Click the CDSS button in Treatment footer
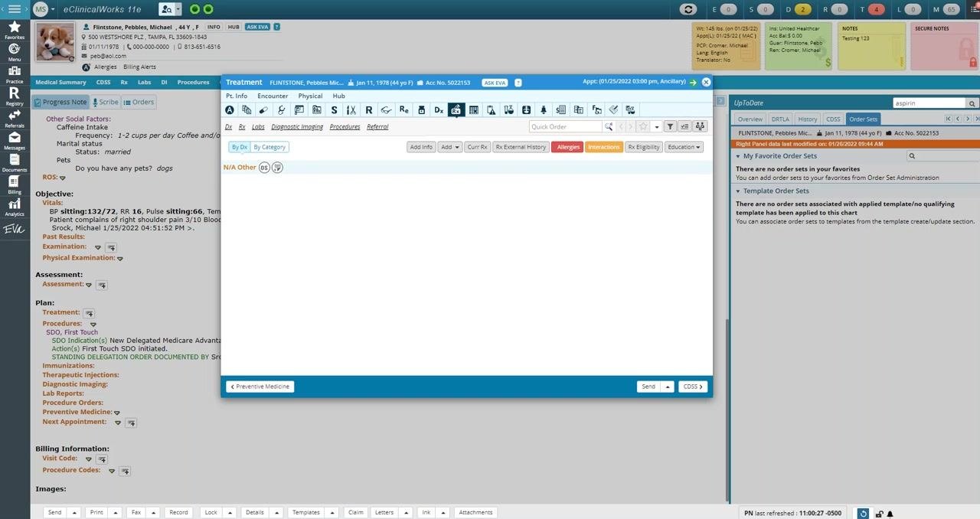This screenshot has height=519, width=980. [693, 387]
